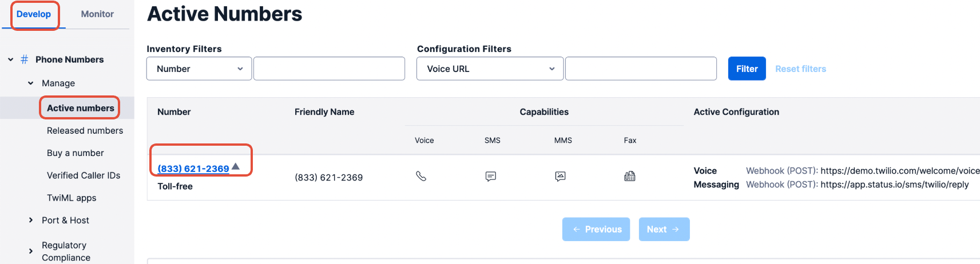This screenshot has width=980, height=264.
Task: Click the triangle icon next to the phone number
Action: pyautogui.click(x=236, y=166)
